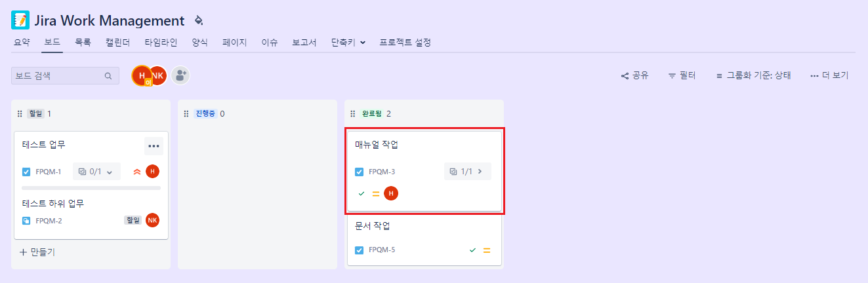Click the 만들기 create button

coord(37,252)
